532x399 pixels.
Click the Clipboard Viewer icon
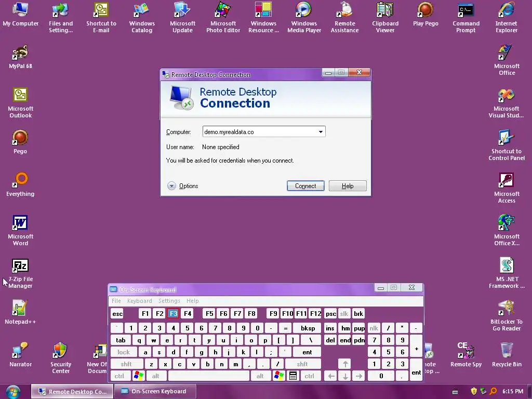385,18
